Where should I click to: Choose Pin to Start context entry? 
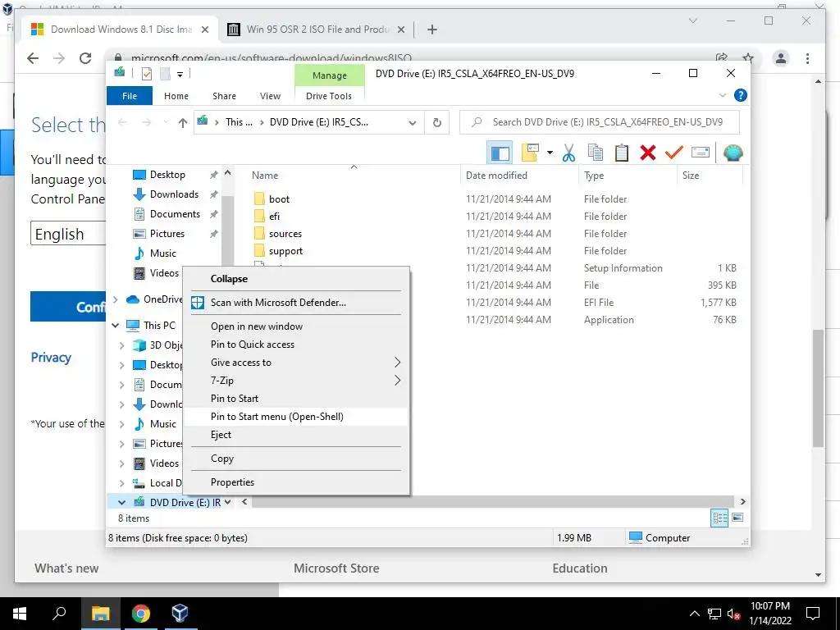[x=295, y=399]
